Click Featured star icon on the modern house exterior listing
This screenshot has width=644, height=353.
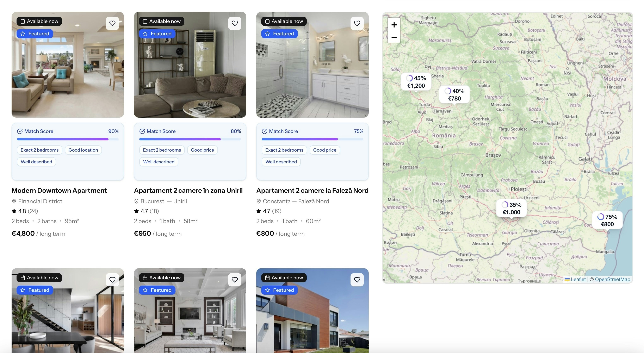tap(267, 290)
